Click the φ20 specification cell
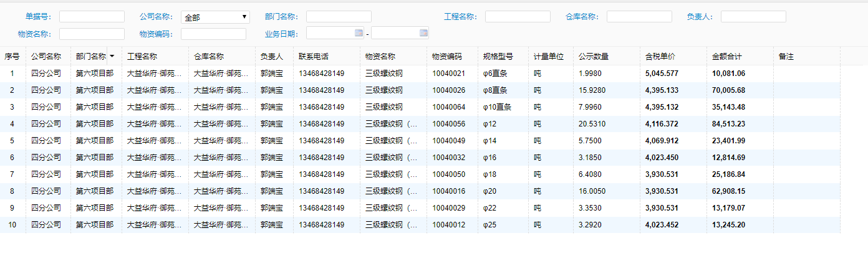The width and height of the screenshot is (868, 271). pyautogui.click(x=503, y=191)
